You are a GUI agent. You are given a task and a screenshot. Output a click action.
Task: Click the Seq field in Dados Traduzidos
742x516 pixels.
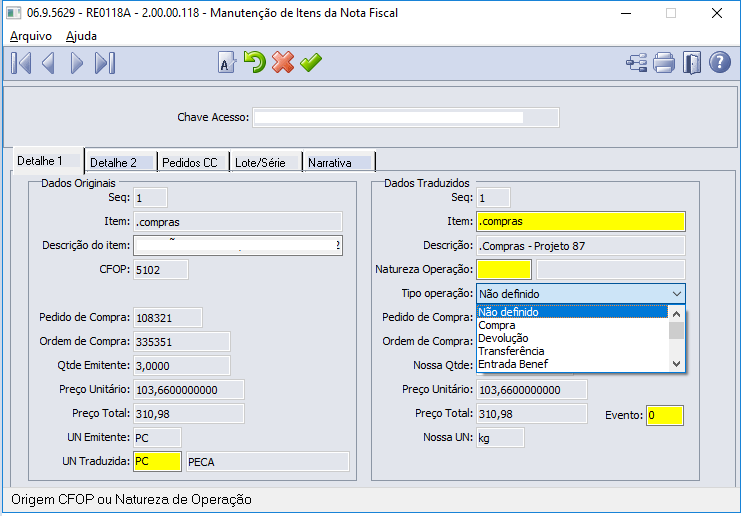pyautogui.click(x=493, y=198)
